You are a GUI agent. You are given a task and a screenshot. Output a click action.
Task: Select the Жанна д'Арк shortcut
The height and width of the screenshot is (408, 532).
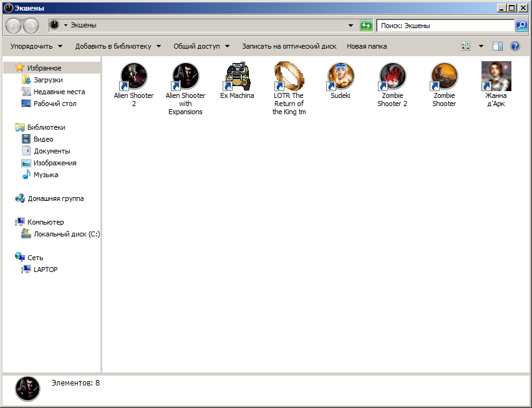tap(496, 84)
